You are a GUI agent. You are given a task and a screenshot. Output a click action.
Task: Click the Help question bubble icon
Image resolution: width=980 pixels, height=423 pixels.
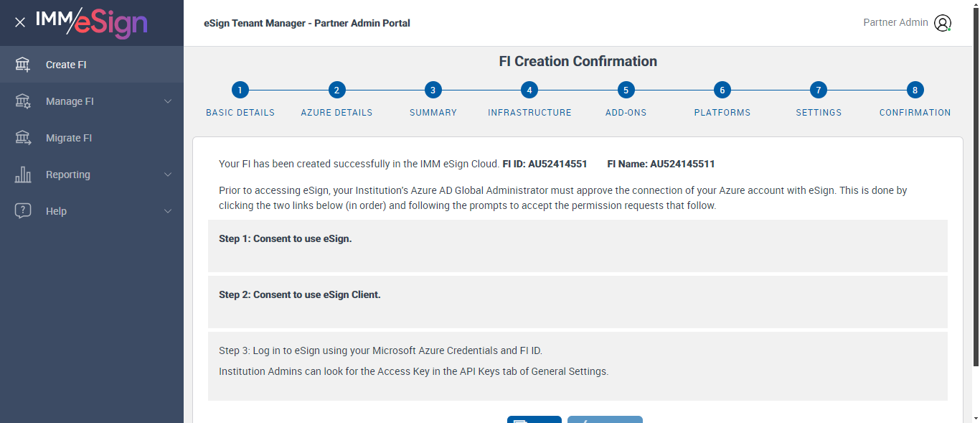coord(23,211)
